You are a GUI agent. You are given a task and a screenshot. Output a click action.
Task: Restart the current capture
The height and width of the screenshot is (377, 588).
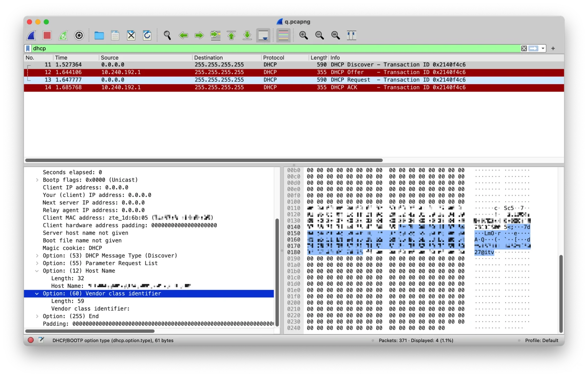pyautogui.click(x=63, y=35)
